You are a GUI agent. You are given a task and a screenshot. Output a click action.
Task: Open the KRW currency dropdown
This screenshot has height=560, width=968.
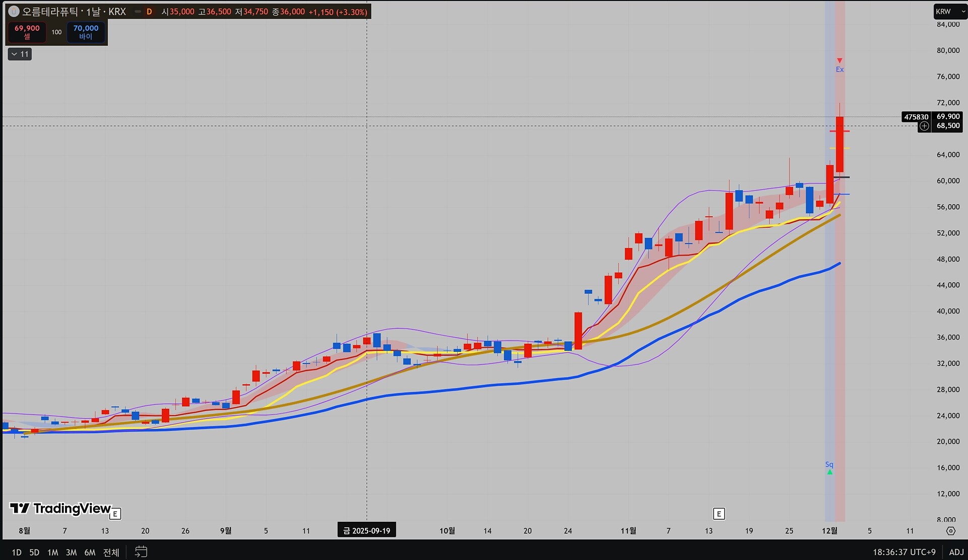949,11
